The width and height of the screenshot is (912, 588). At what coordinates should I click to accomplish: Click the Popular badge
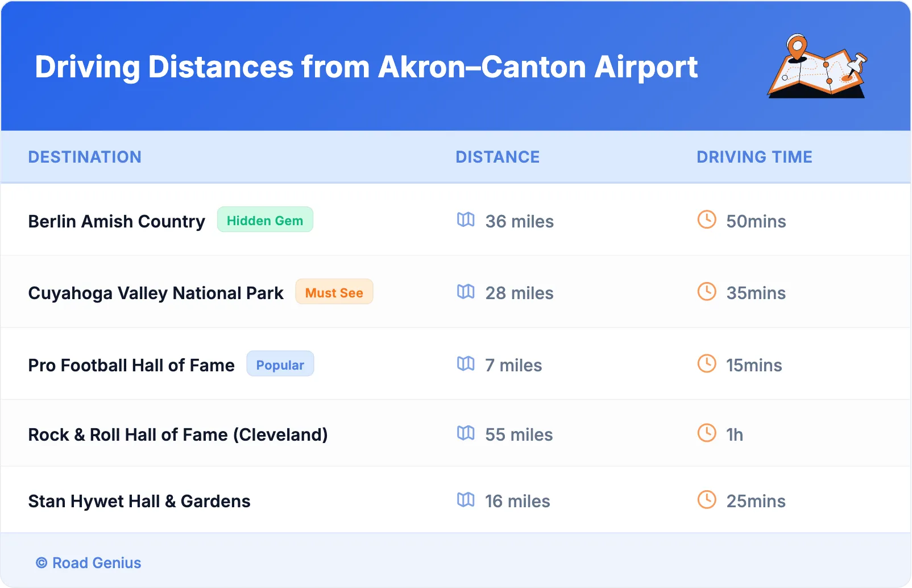tap(280, 365)
